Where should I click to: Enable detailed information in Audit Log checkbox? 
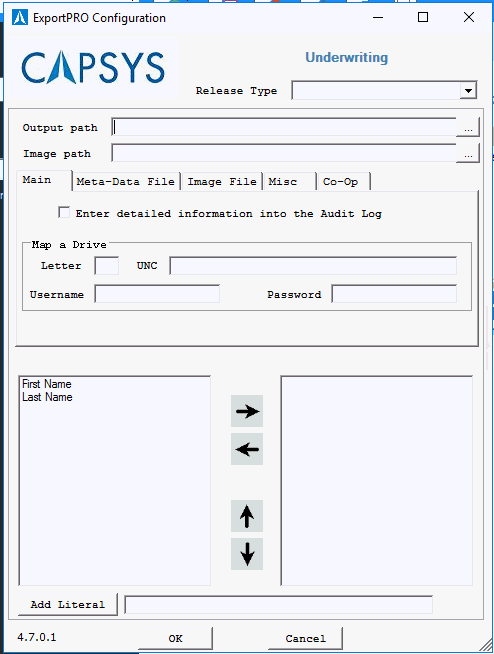(64, 213)
